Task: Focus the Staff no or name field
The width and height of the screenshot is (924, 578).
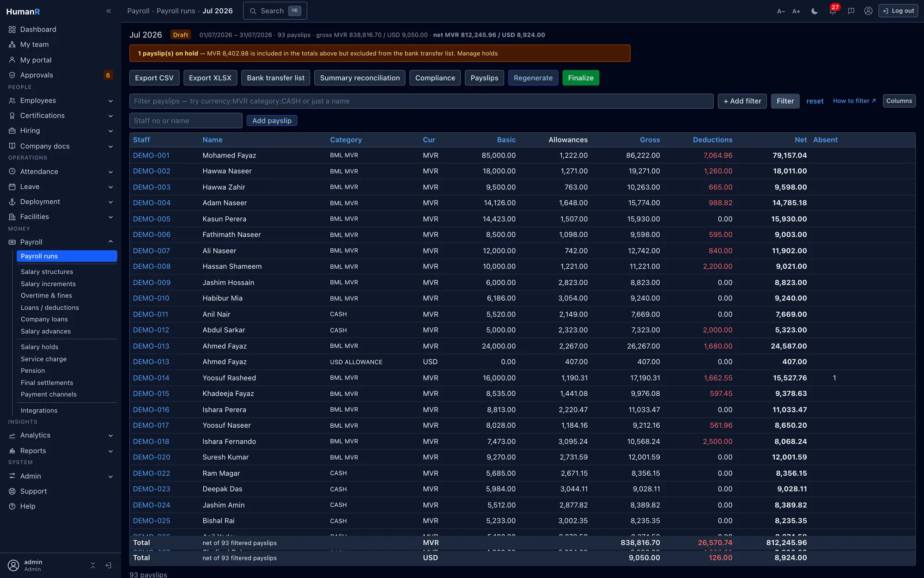Action: (x=186, y=121)
